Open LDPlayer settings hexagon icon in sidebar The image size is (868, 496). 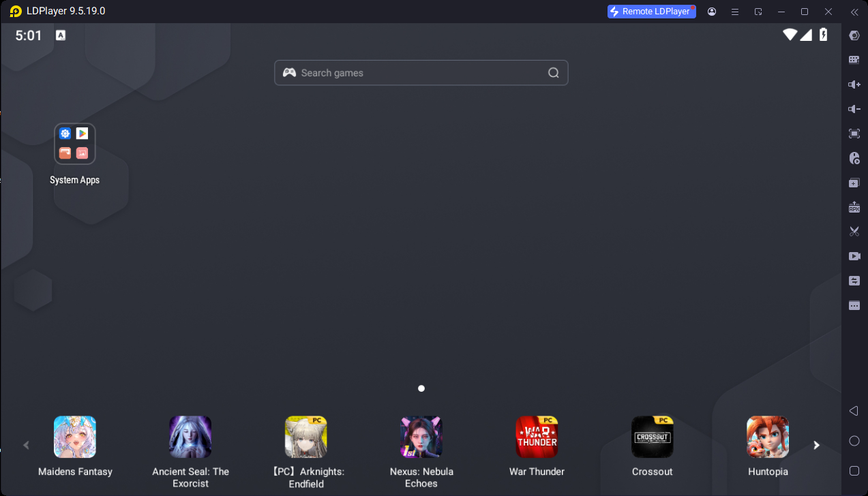(x=854, y=35)
